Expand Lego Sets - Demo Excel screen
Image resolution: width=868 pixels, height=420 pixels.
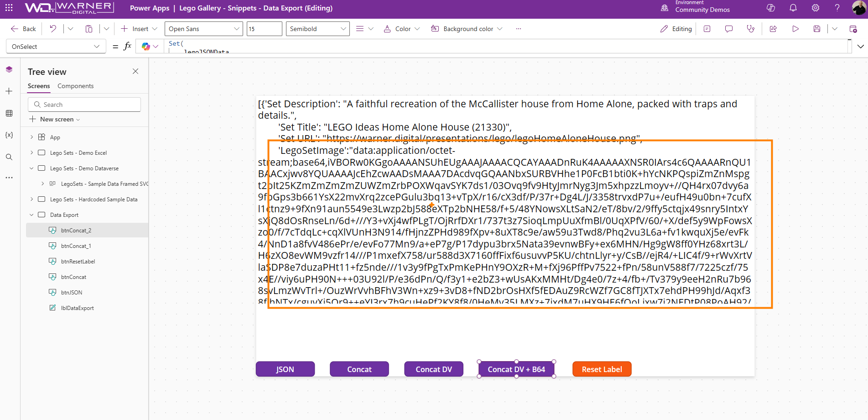point(31,152)
